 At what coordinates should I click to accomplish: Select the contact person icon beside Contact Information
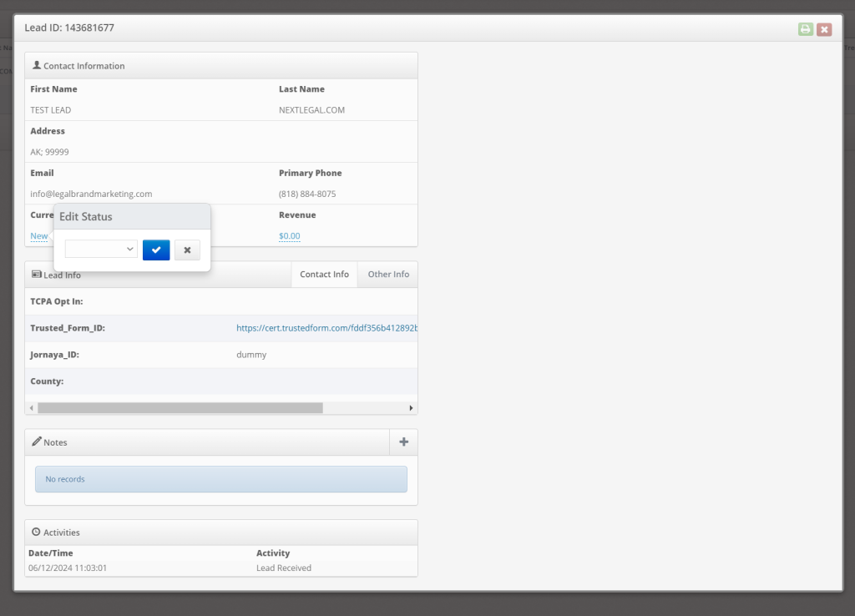[34, 64]
